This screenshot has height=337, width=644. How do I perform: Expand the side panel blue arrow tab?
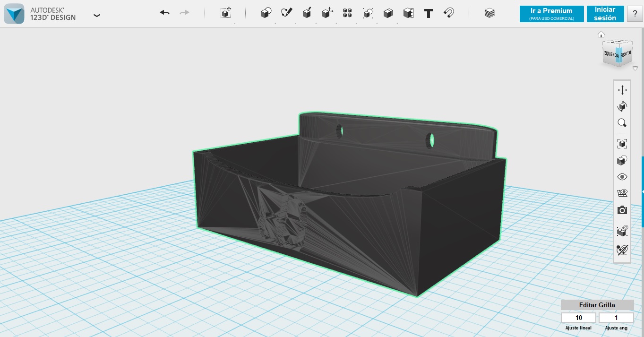pos(643,191)
